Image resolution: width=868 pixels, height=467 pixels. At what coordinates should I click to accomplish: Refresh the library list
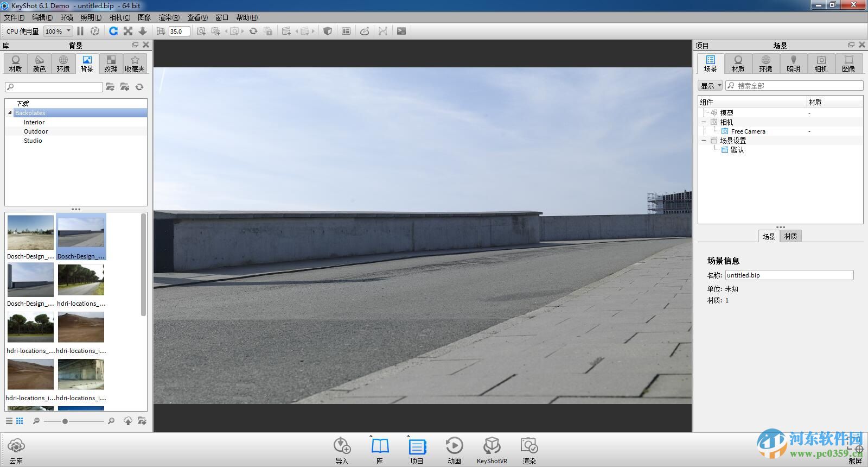pos(139,87)
